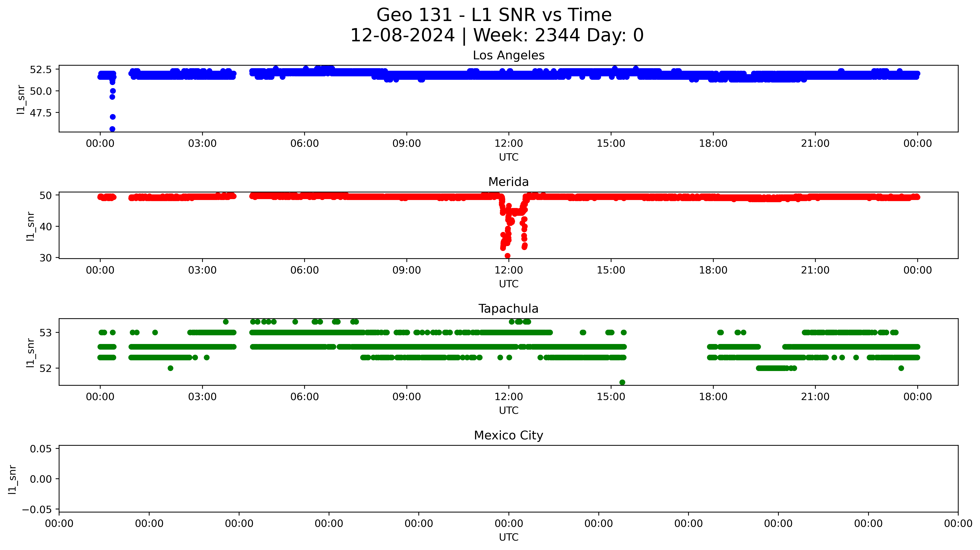The width and height of the screenshot is (980, 550).
Task: Click the lowest blue point in the Los Angeles plot
Action: 112,129
